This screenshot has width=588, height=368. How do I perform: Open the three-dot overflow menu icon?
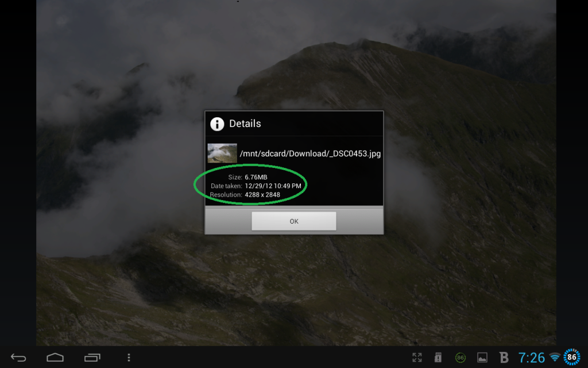(x=129, y=358)
